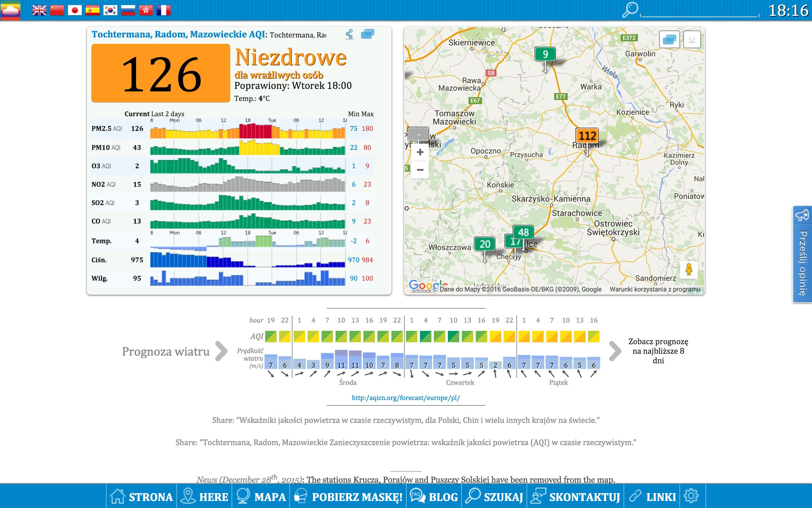
Task: Open the comments bubble icon in AQI panel
Action: click(367, 34)
